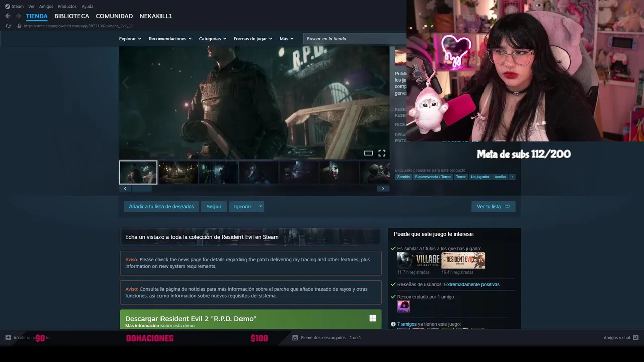Click the Steam logo icon in menu bar

pos(7,6)
